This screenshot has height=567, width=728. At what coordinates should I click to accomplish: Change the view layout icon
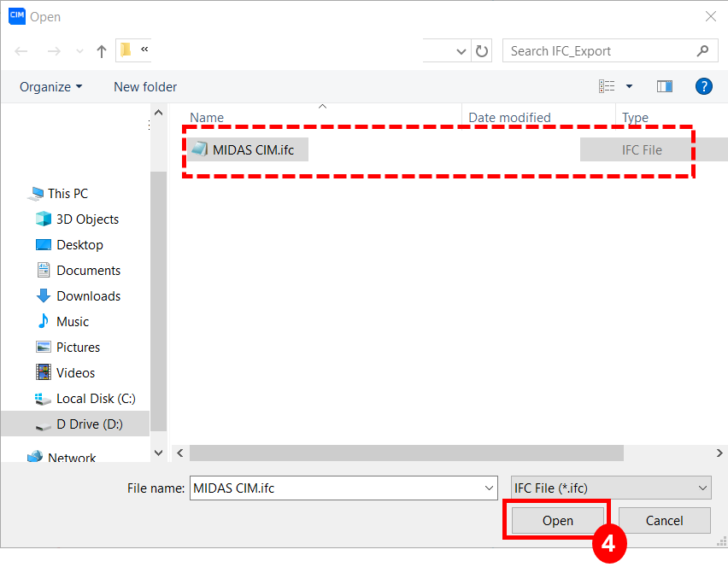click(x=607, y=86)
